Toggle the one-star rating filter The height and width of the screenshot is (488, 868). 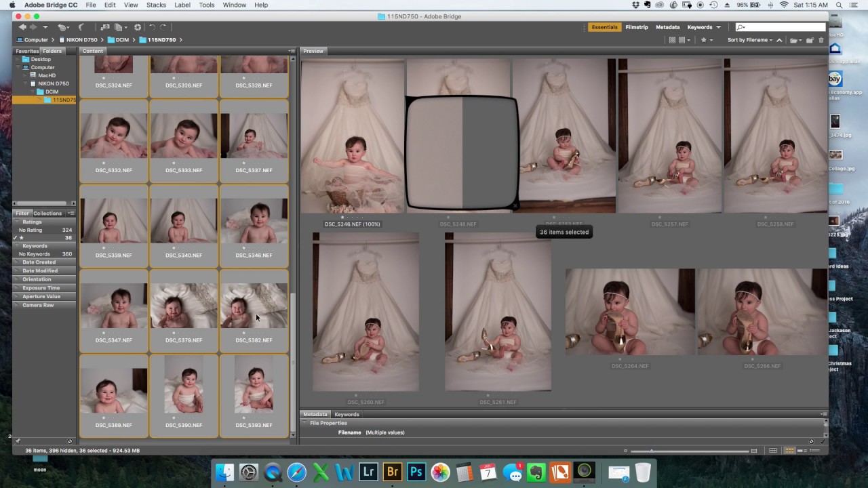click(x=44, y=238)
